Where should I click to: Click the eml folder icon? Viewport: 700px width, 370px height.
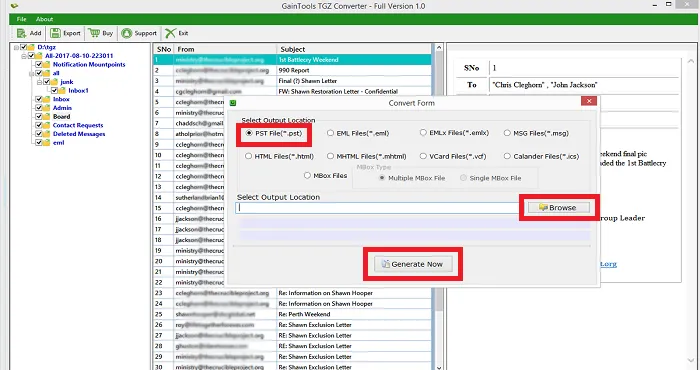pyautogui.click(x=46, y=143)
